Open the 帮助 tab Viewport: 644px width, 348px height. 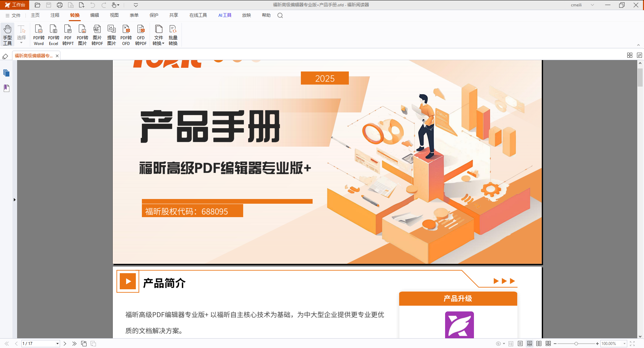point(266,15)
